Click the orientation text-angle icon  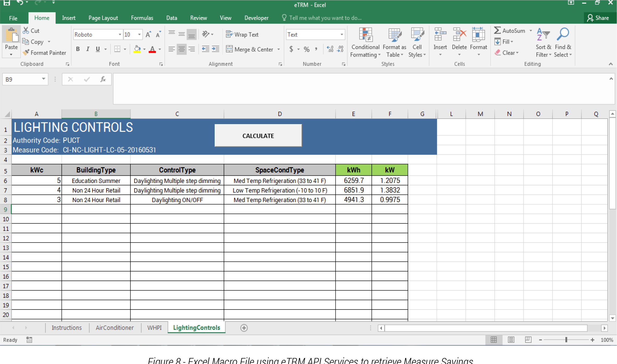[206, 34]
